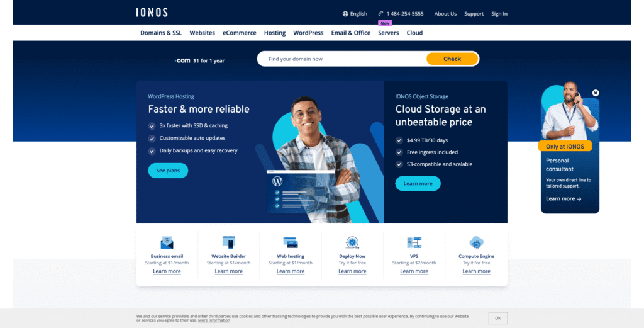Click the Business email envelope icon
Screen dimensions: 644x328
coord(167,242)
